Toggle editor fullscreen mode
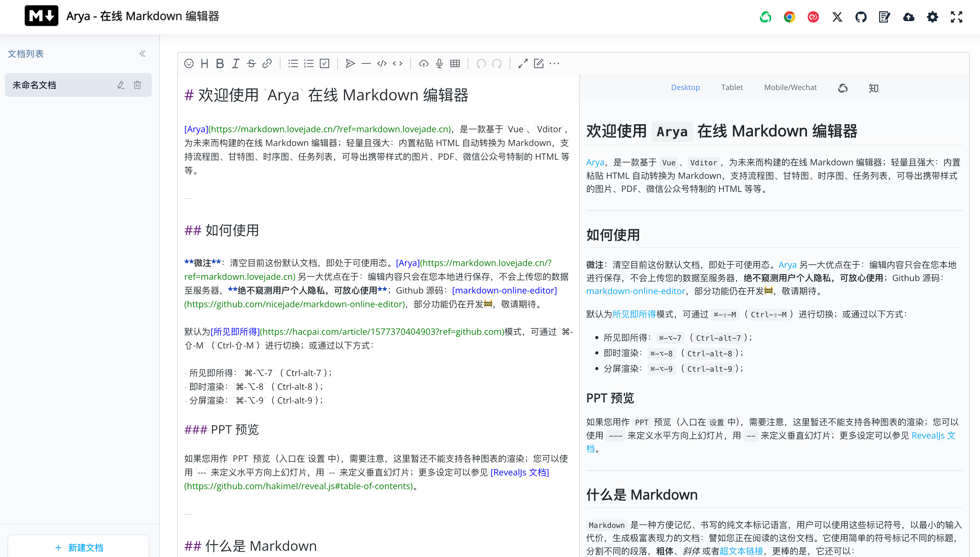 coord(523,63)
